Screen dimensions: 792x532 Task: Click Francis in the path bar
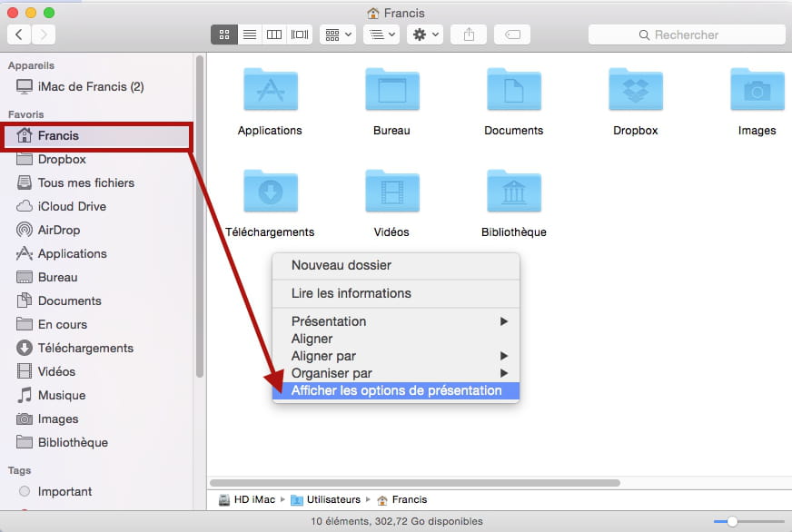(402, 499)
